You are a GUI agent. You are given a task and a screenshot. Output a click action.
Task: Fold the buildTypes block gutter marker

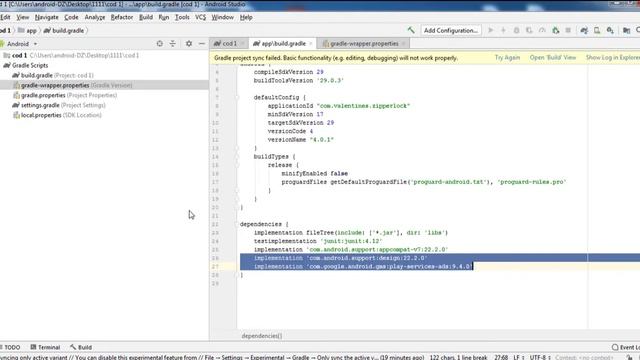click(x=237, y=157)
